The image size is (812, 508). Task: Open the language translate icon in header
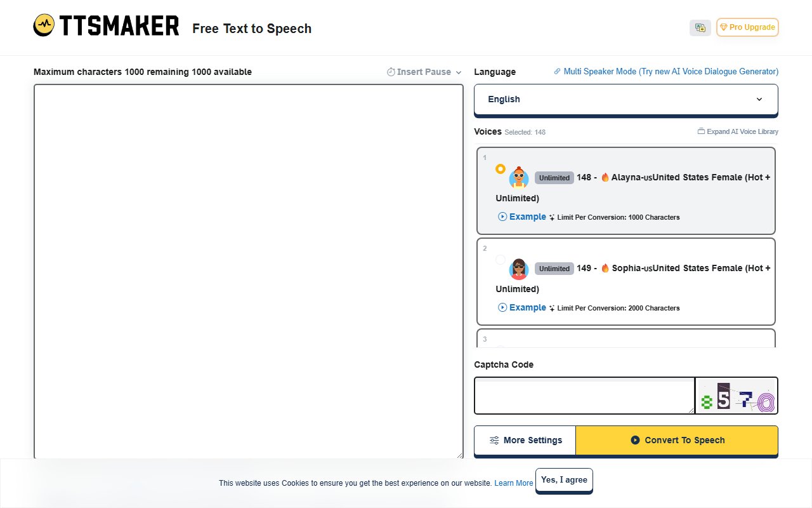coord(700,27)
